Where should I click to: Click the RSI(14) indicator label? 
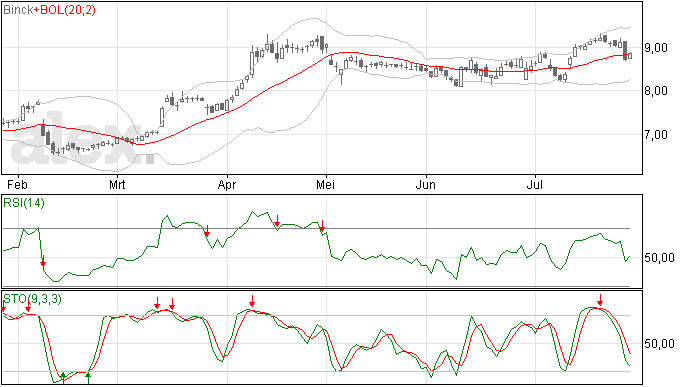[24, 203]
